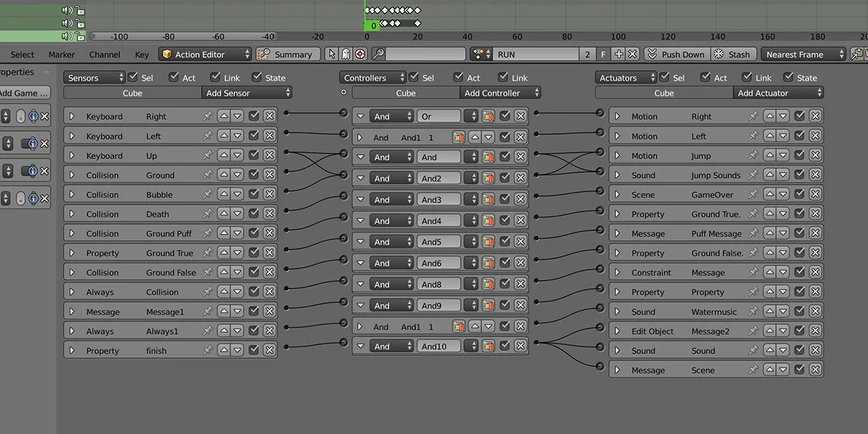Expand the Keyboard Right sensor details
The image size is (868, 434).
click(x=72, y=116)
